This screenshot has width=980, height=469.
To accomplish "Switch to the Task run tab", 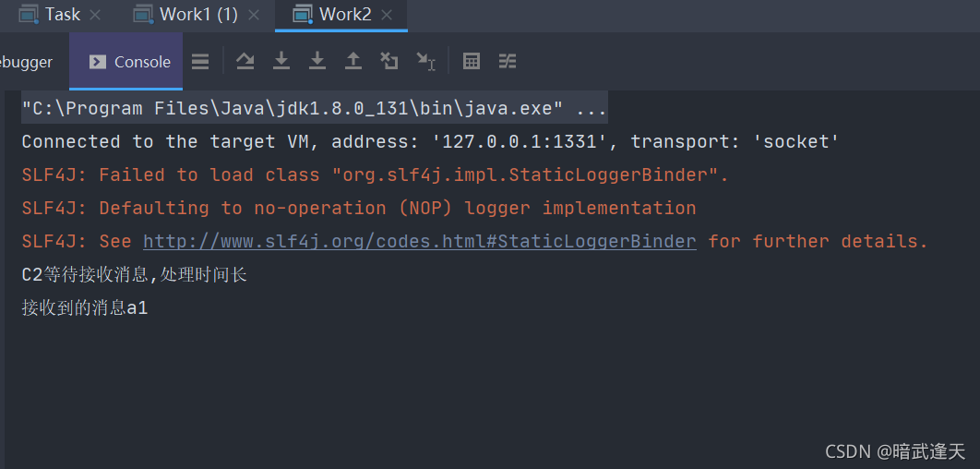I will [61, 15].
